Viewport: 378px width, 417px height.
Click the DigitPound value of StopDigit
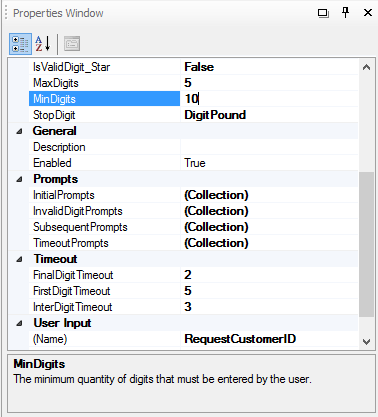click(x=215, y=115)
